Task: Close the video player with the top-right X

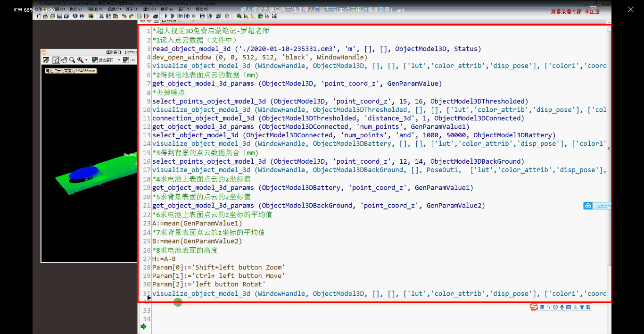Action: 631,9
